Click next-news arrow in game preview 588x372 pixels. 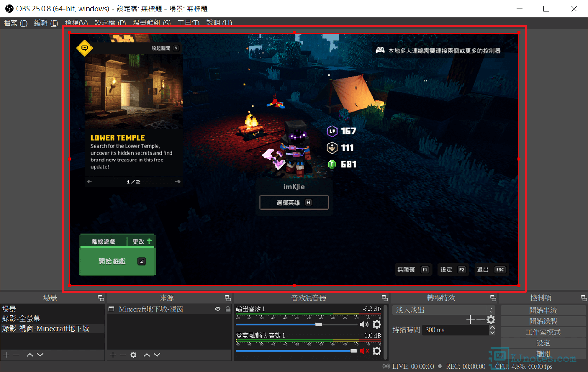[178, 182]
